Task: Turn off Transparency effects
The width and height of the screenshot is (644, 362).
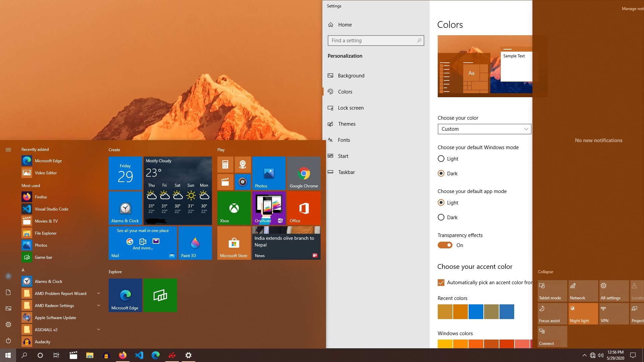Action: [445, 245]
